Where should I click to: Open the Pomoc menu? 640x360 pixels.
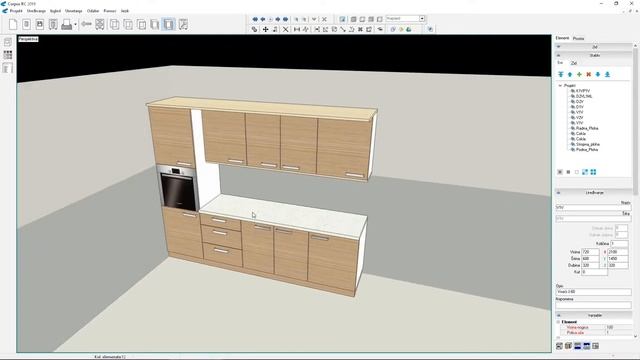109,11
